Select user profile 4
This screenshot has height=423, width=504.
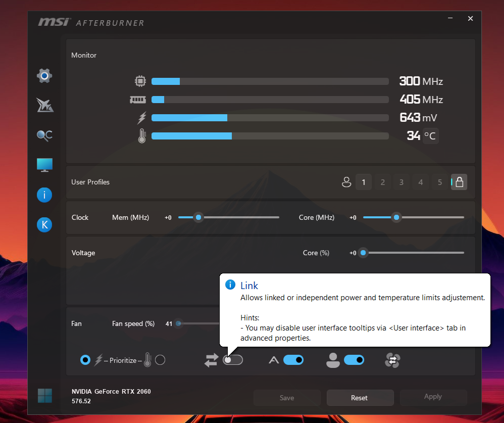(x=421, y=182)
